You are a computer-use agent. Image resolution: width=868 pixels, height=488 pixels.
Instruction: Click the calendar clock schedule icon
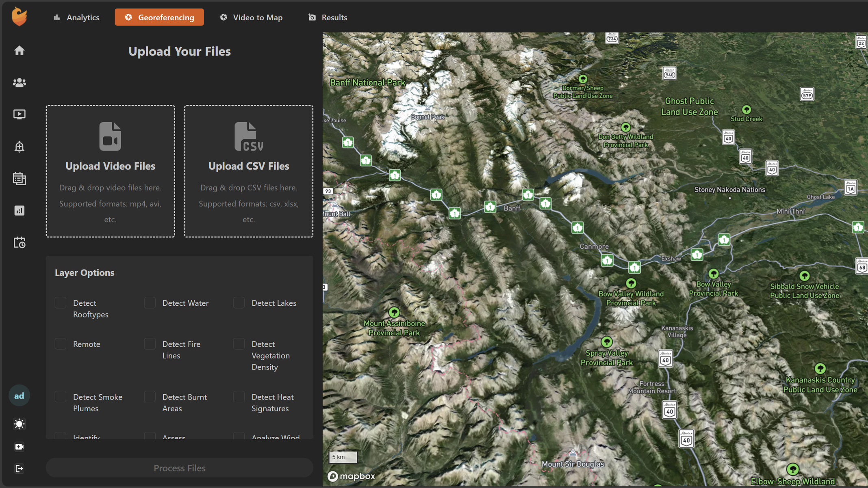click(19, 242)
